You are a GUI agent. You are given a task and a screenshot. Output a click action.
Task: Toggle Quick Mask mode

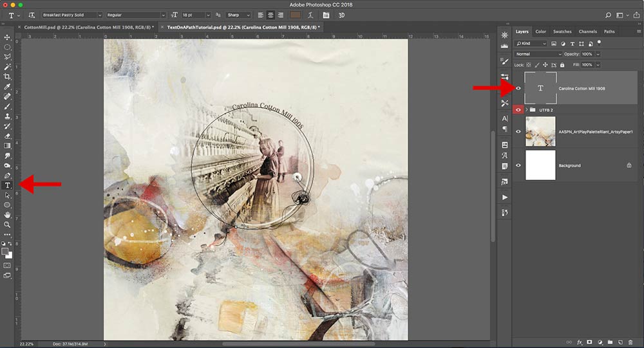7,266
